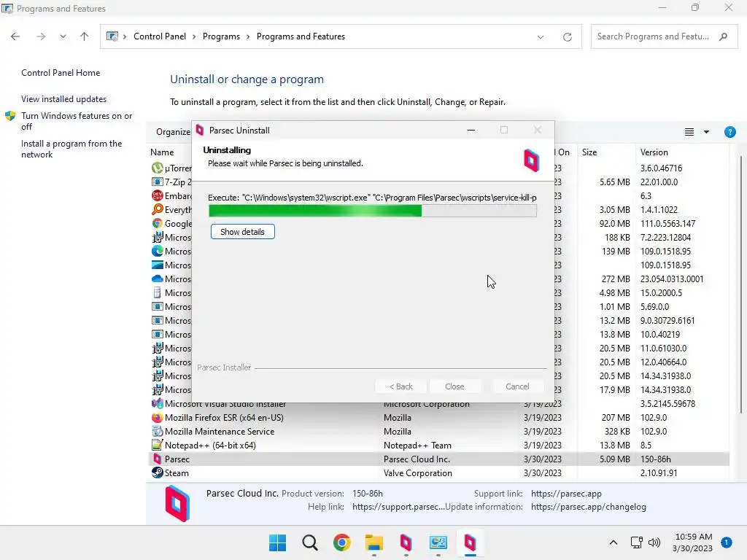Open View installed updates link
The image size is (747, 560).
(x=64, y=99)
